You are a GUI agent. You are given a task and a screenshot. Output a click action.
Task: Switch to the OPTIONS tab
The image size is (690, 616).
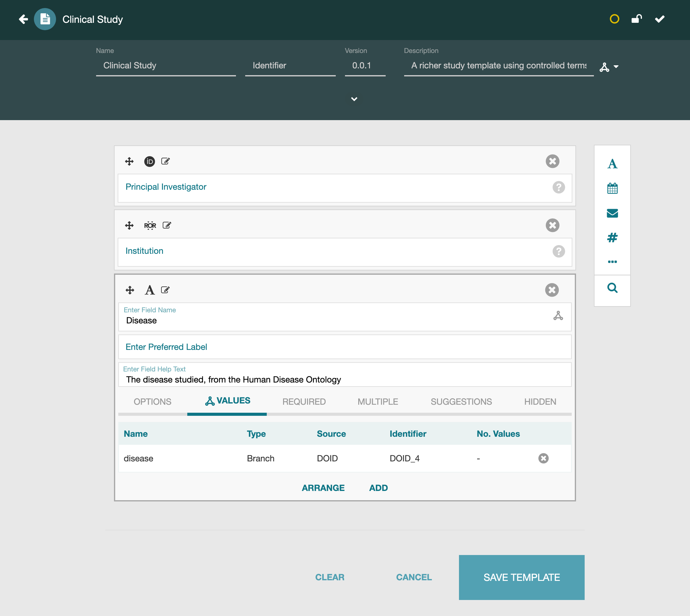152,402
